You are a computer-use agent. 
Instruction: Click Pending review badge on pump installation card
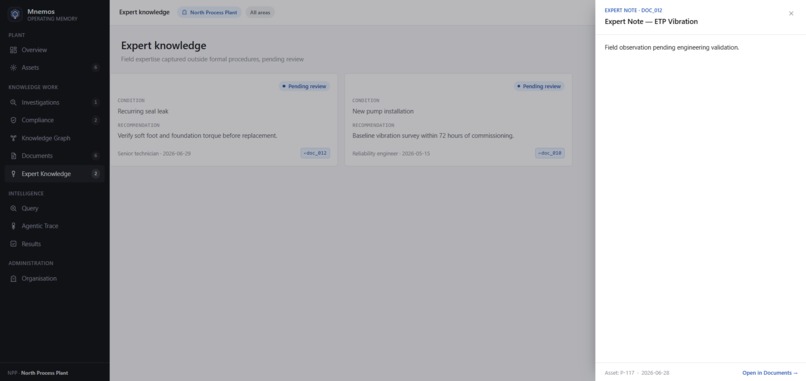pyautogui.click(x=539, y=86)
